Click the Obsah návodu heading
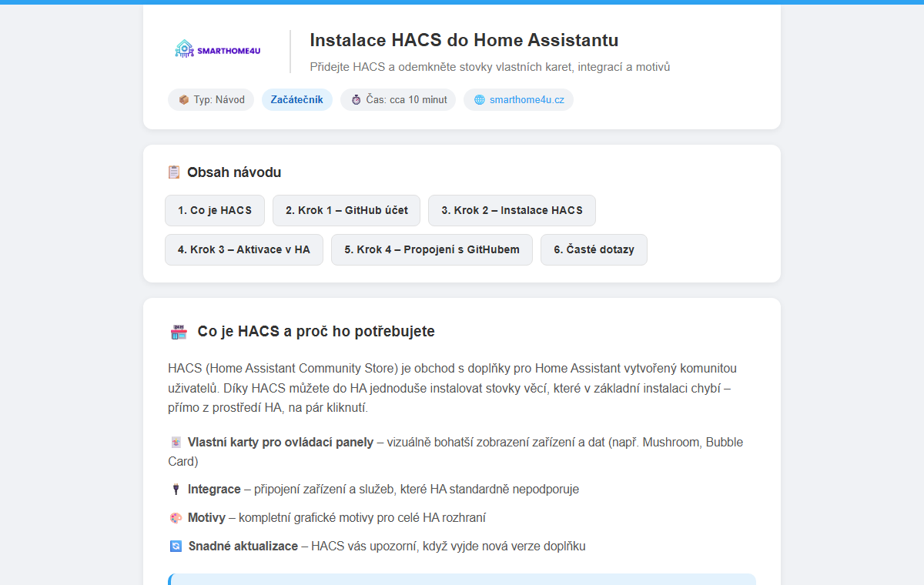Screen dimensions: 924x585 [234, 172]
